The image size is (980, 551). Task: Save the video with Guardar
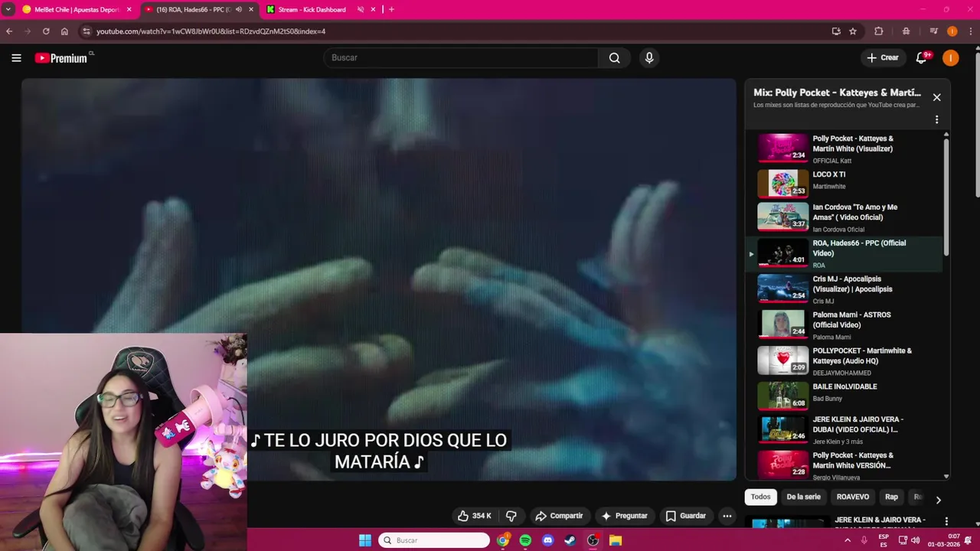point(686,516)
